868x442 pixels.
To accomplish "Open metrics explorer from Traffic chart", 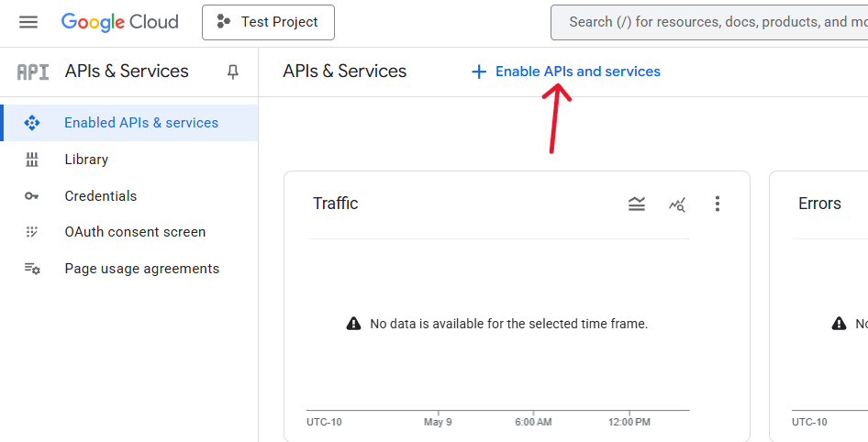I will pyautogui.click(x=677, y=204).
